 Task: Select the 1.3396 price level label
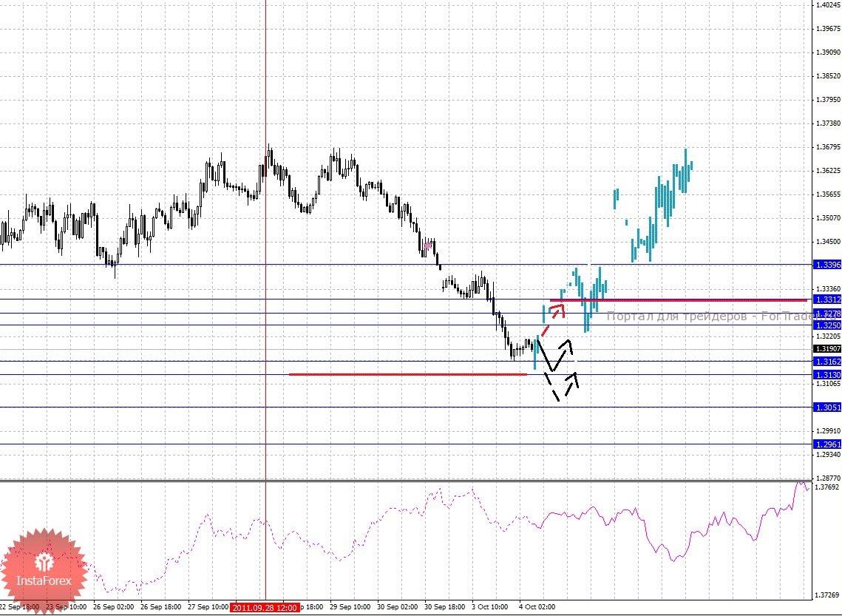(826, 264)
